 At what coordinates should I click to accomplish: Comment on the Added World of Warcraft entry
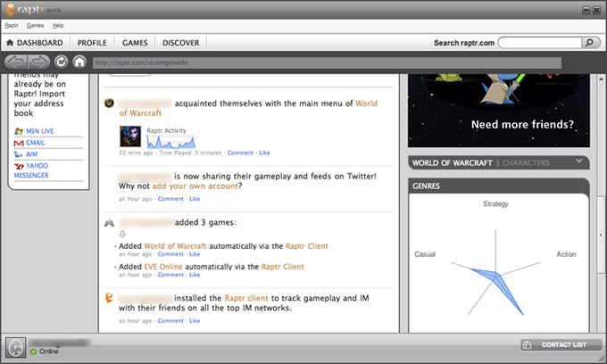click(x=170, y=254)
